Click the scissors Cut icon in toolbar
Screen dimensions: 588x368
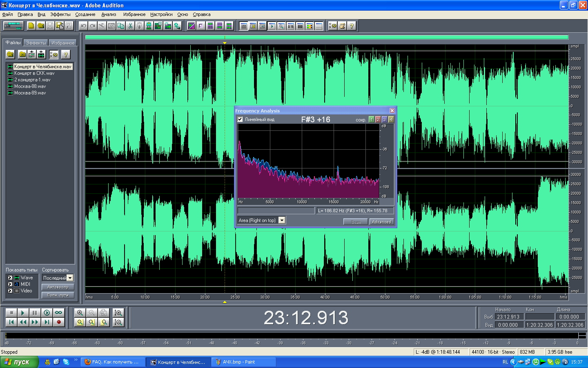130,26
